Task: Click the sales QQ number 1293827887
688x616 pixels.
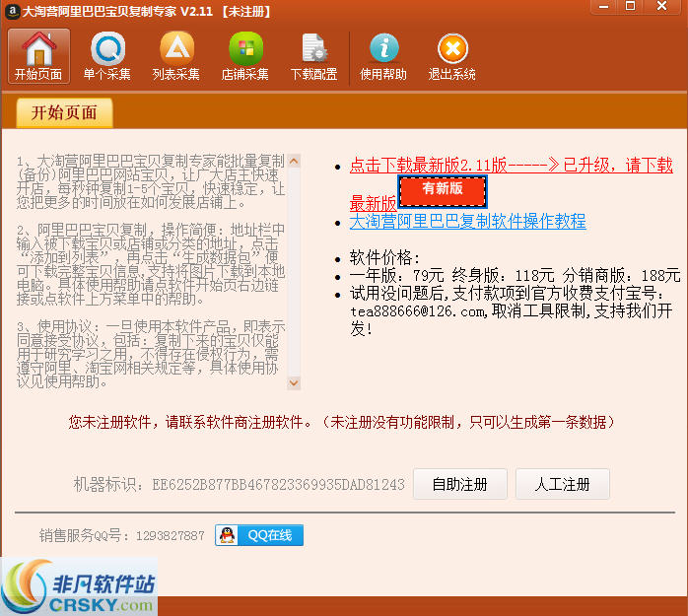Action: [171, 536]
